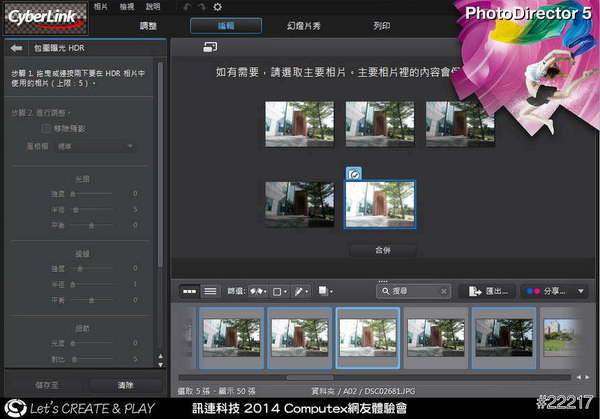The image size is (600, 419).
Task: Click the 清除 clear button
Action: pyautogui.click(x=124, y=384)
